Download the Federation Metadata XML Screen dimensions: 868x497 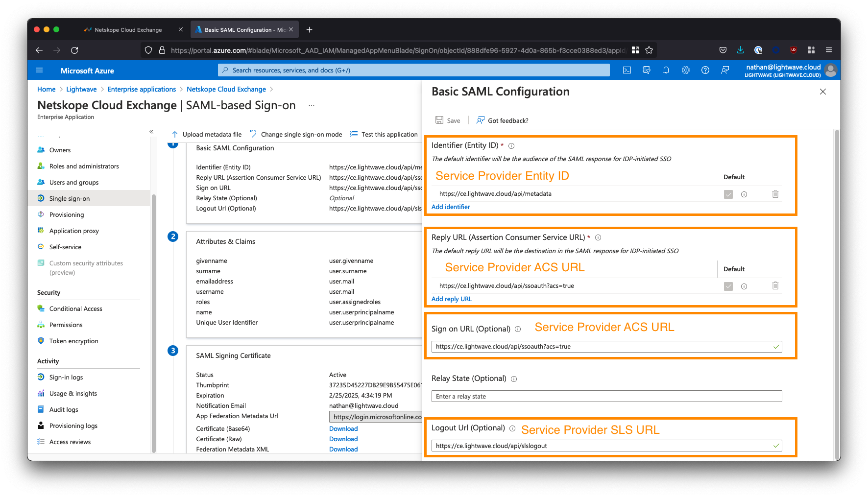coord(343,450)
